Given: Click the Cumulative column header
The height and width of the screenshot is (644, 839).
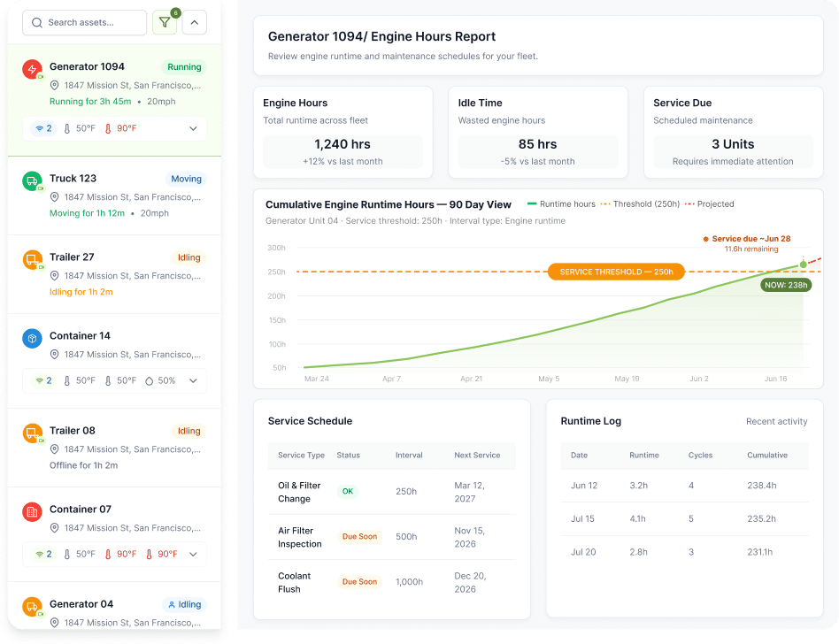Looking at the screenshot, I should [767, 456].
